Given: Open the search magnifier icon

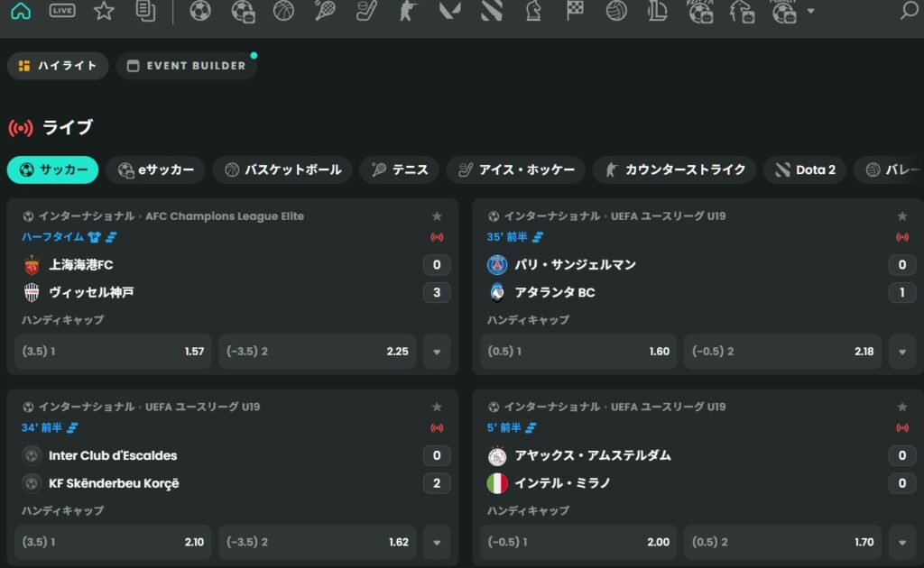Looking at the screenshot, I should point(910,10).
